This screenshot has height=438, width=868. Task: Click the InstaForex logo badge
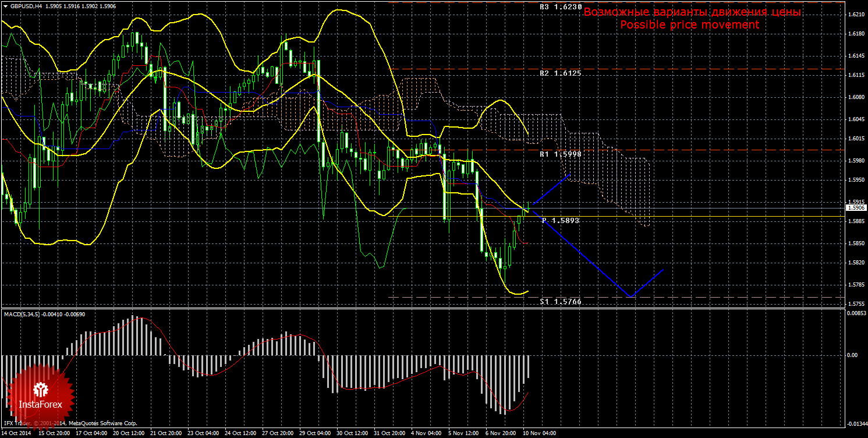(x=40, y=396)
